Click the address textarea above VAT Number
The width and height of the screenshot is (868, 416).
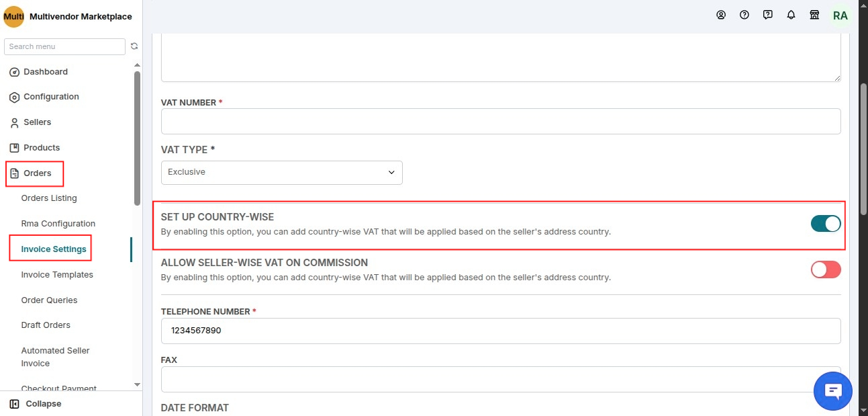pyautogui.click(x=501, y=58)
